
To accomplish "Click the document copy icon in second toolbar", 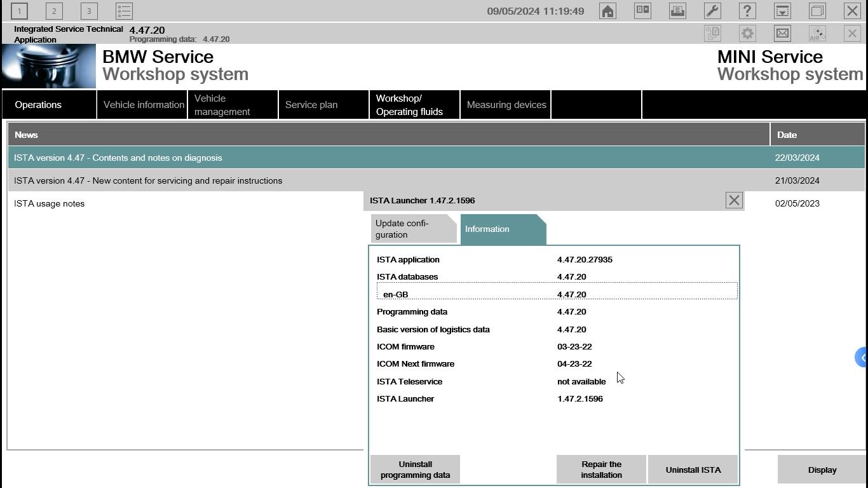I will click(712, 33).
